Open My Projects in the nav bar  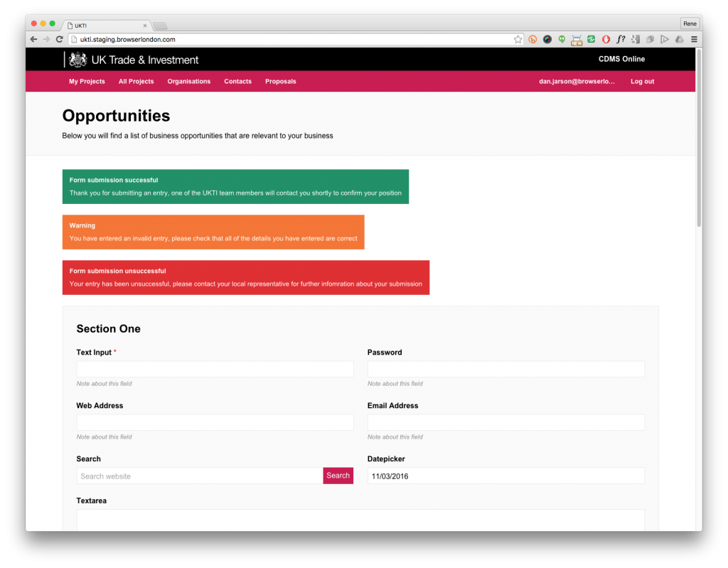(87, 81)
